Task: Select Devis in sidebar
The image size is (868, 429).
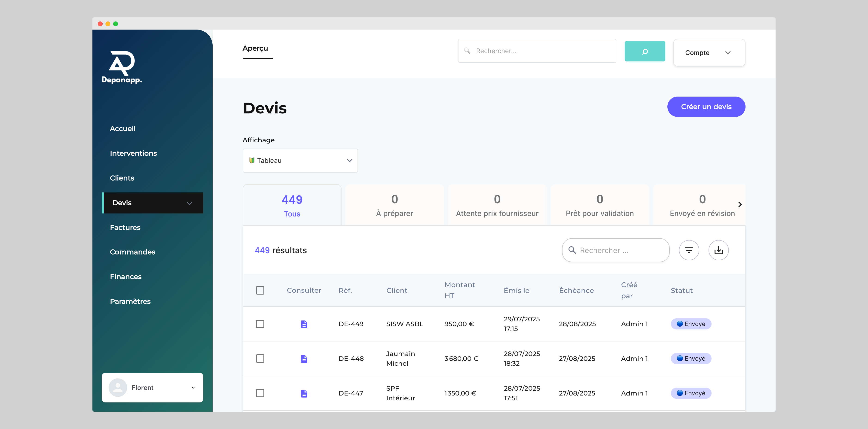Action: 152,203
